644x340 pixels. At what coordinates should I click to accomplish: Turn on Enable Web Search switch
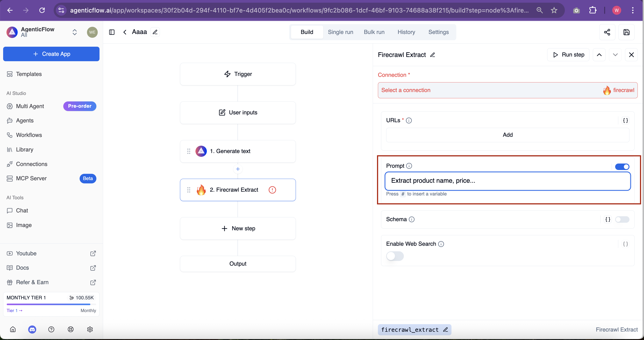pyautogui.click(x=395, y=256)
